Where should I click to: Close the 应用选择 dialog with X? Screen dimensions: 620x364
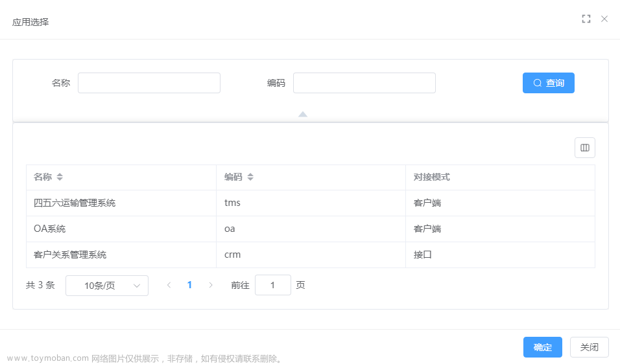pos(604,19)
